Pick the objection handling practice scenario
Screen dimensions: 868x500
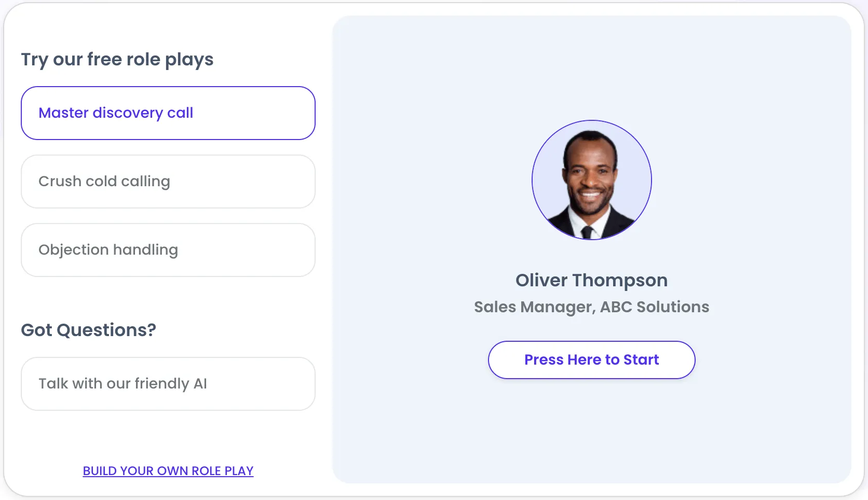[x=168, y=250]
